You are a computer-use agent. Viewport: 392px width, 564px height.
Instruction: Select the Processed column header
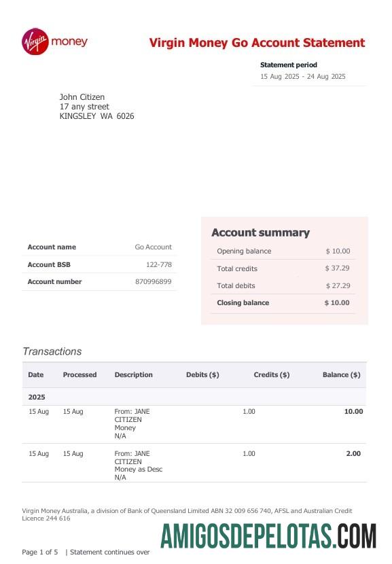tap(80, 375)
